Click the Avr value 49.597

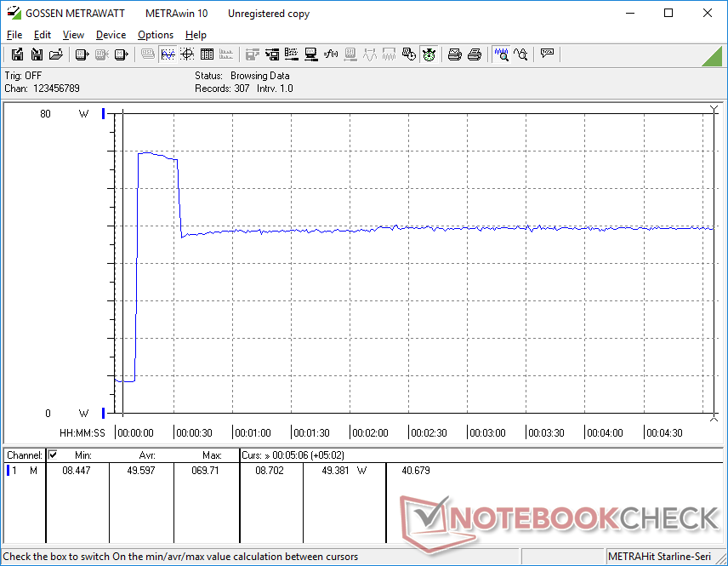tap(141, 471)
